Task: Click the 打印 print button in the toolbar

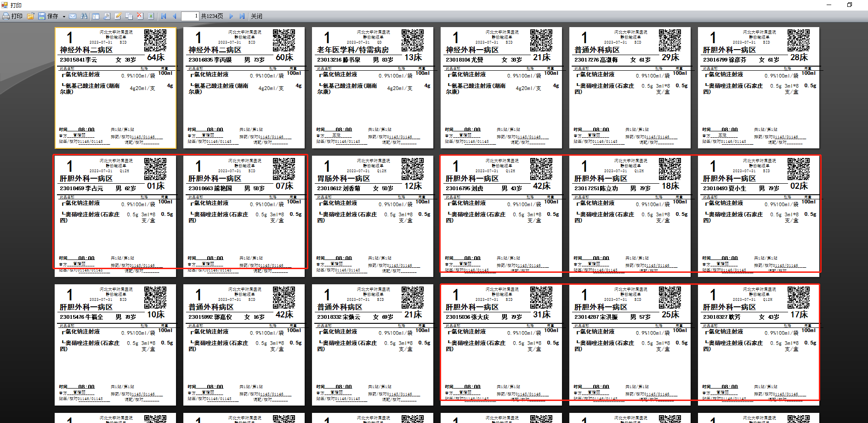Action: [12, 16]
